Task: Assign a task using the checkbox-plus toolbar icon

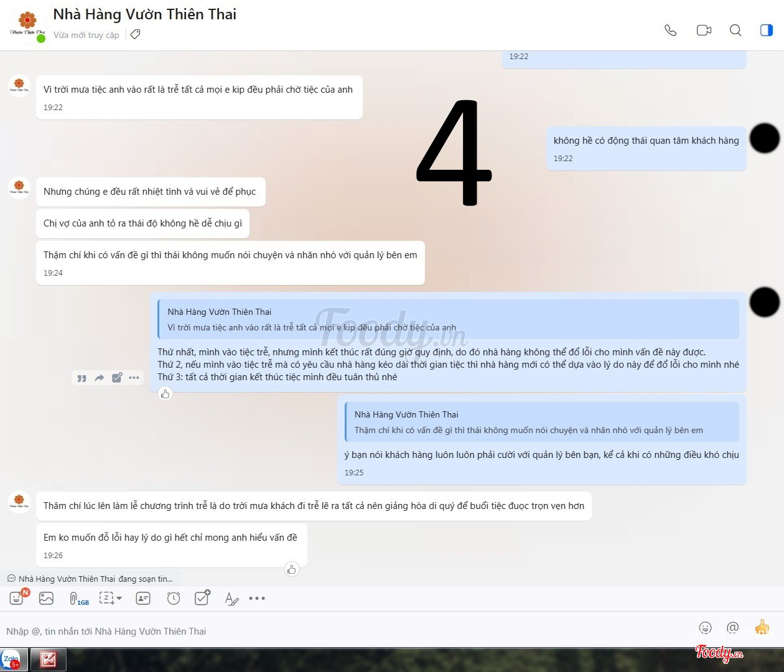Action: click(202, 598)
